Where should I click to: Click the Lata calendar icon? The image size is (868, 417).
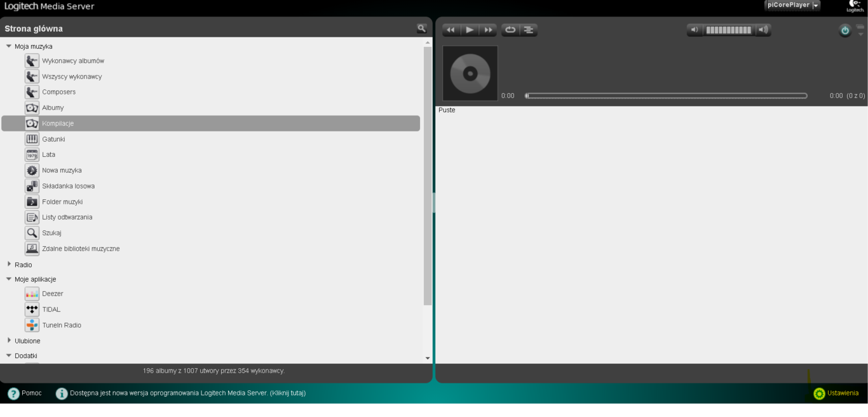point(32,155)
